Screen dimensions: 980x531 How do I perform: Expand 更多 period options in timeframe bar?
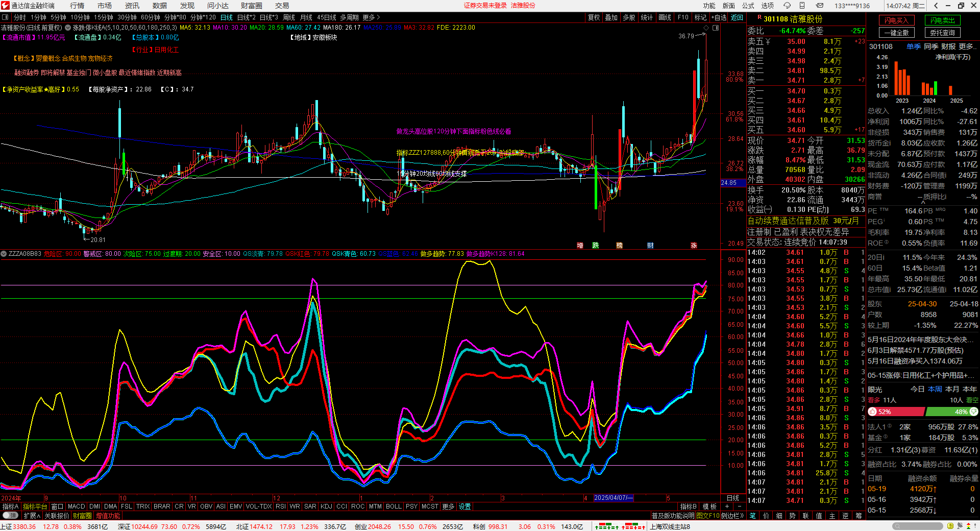pyautogui.click(x=371, y=17)
